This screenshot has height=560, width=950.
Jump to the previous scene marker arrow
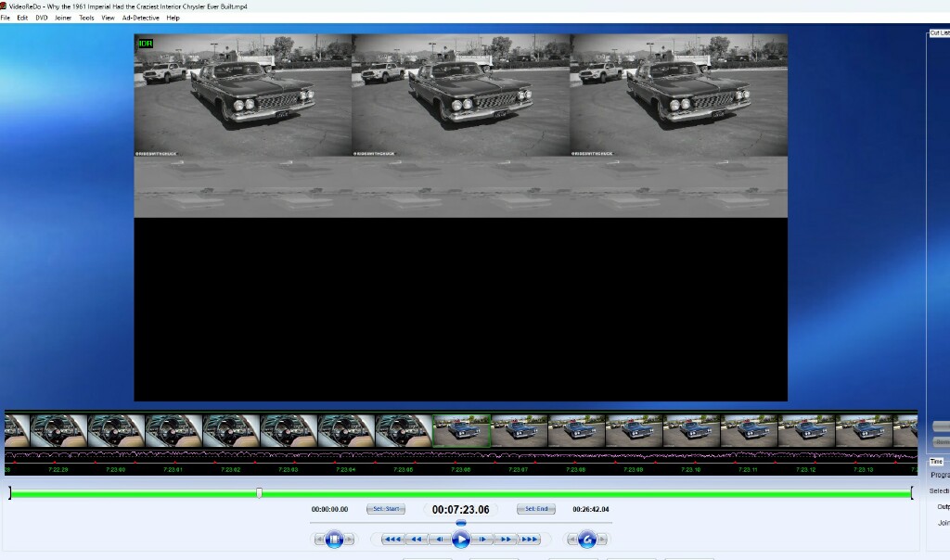(320, 539)
